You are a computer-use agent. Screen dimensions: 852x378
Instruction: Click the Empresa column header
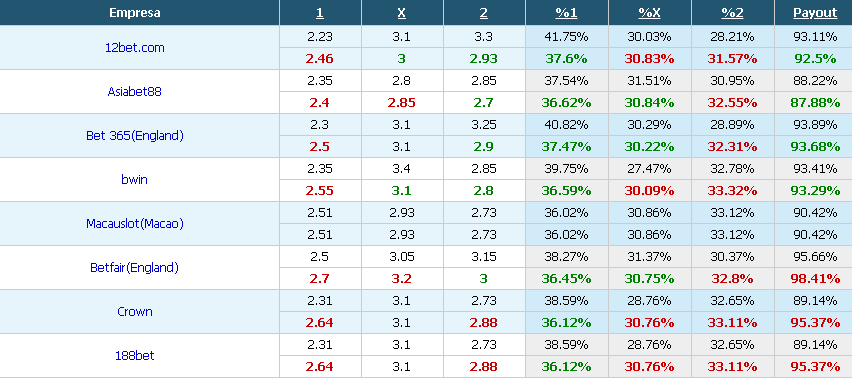134,13
